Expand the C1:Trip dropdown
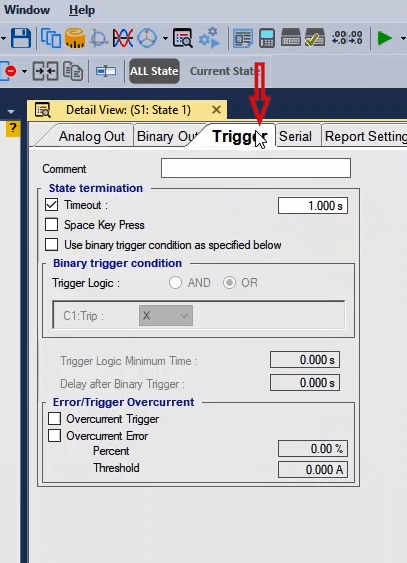 tap(166, 316)
